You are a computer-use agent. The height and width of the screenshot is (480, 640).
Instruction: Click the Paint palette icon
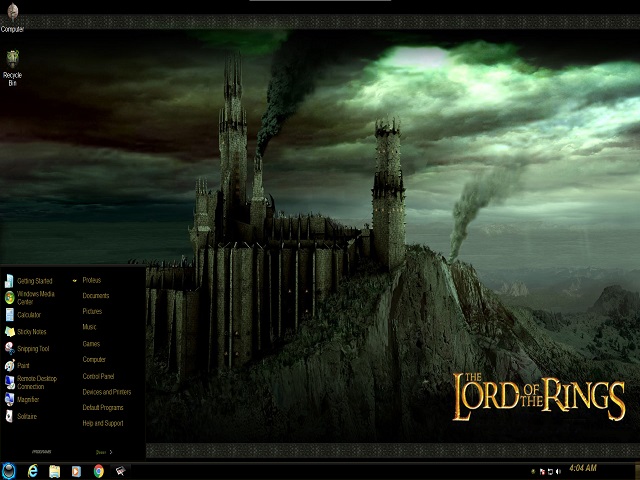pyautogui.click(x=9, y=365)
